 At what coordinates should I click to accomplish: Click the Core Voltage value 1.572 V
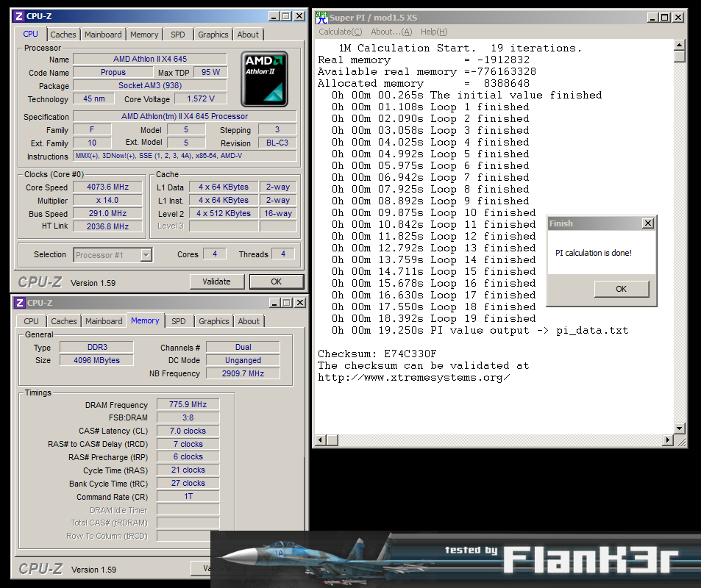[x=201, y=98]
